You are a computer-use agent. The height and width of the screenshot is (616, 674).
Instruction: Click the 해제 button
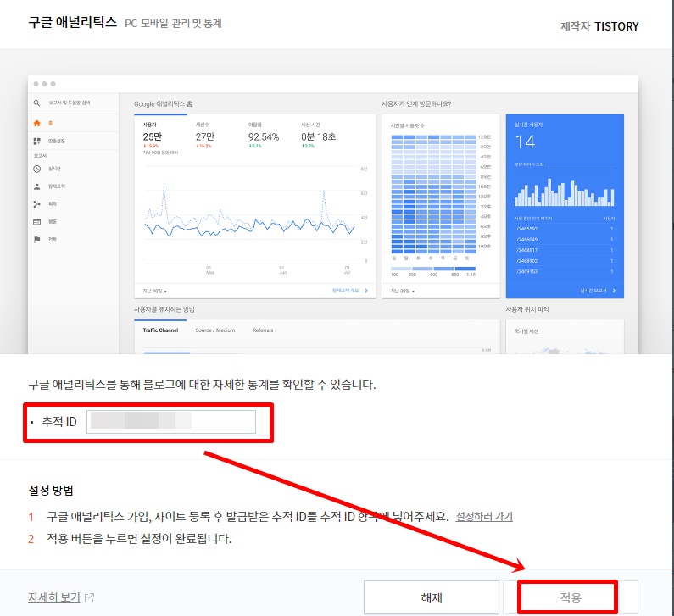(x=432, y=597)
